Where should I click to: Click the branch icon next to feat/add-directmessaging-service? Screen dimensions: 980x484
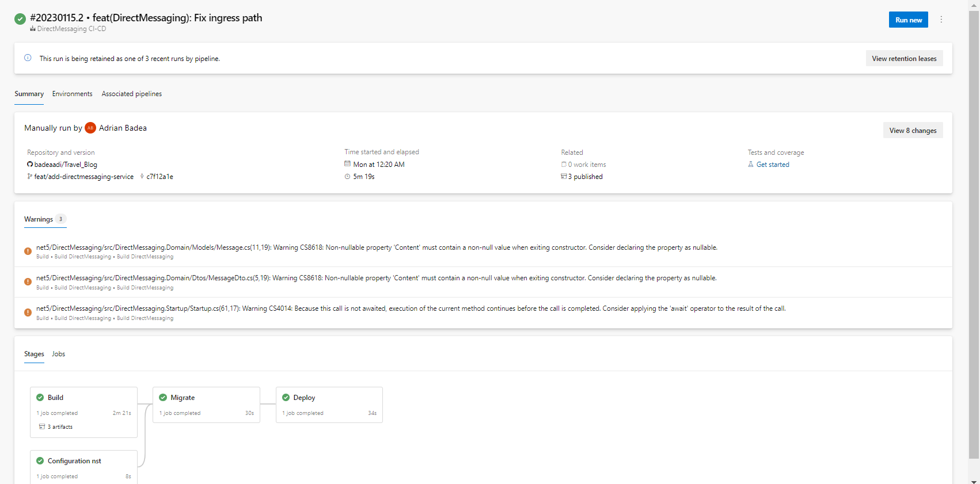pos(30,177)
